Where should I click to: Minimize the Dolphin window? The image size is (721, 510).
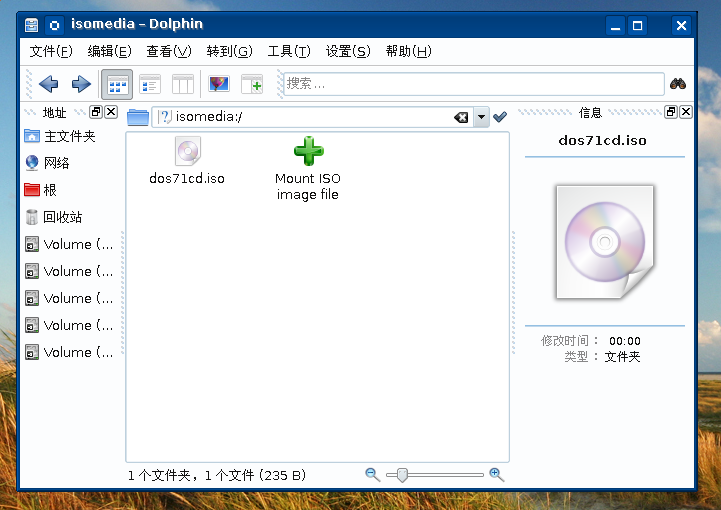coord(615,25)
